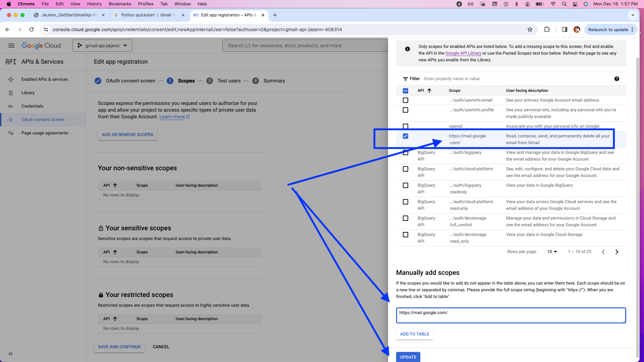The height and width of the screenshot is (362, 644).
Task: Open the Relaunch to update menu dots
Action: click(632, 29)
